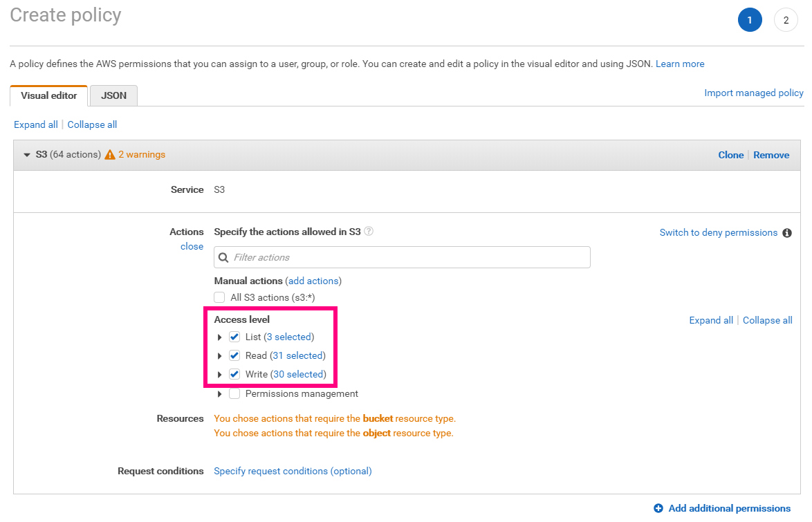
Task: Collapse the S3 (64 actions) section arrow
Action: coord(27,155)
